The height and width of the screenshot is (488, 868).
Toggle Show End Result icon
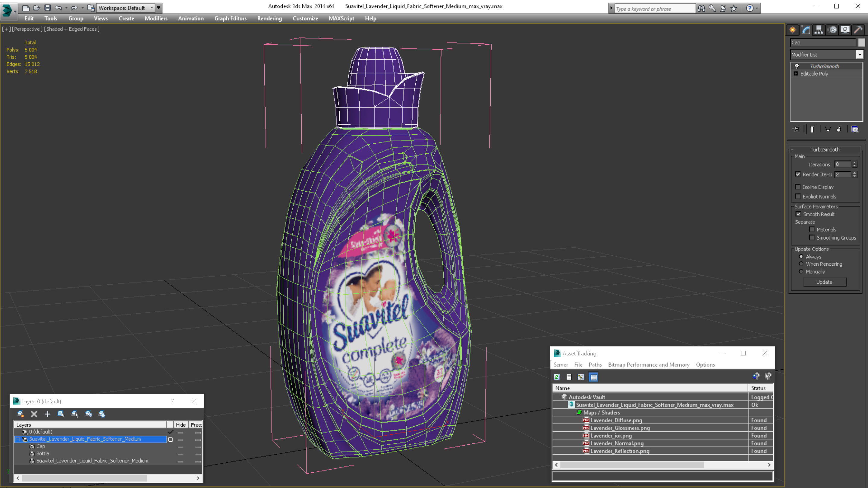pyautogui.click(x=812, y=129)
